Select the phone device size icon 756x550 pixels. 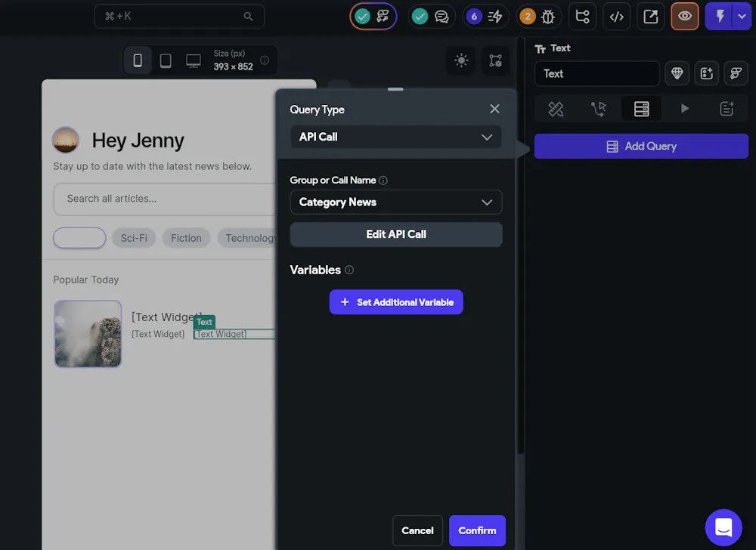(138, 60)
